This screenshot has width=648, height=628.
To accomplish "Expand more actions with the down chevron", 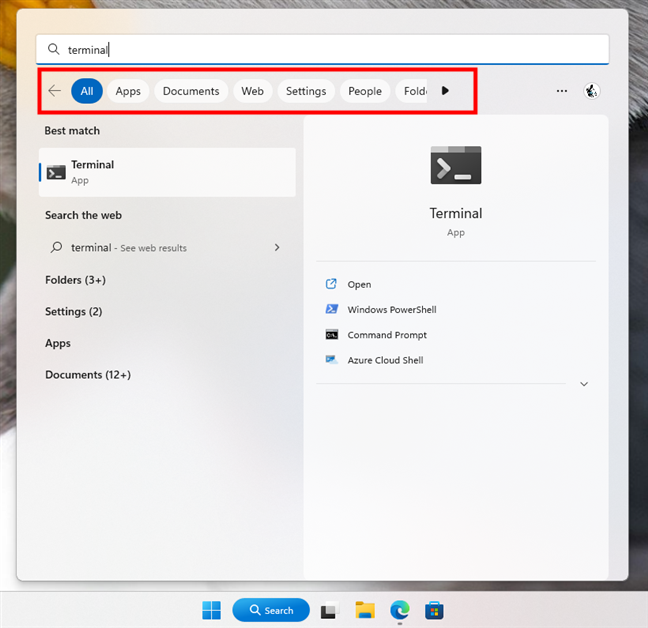I will [584, 384].
